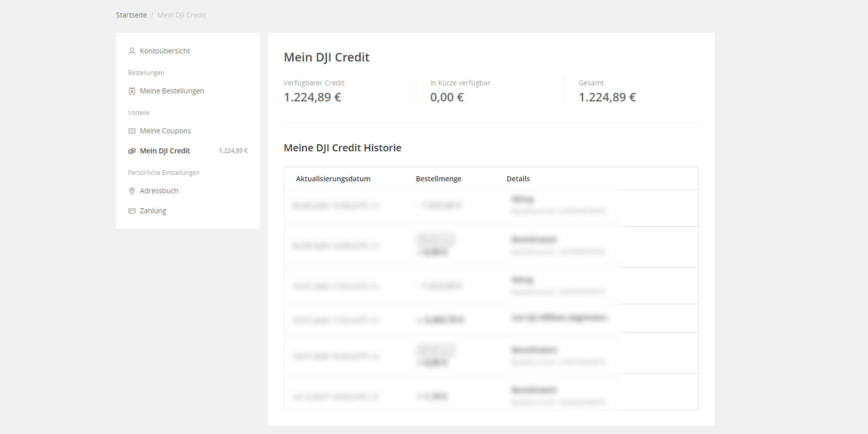Click the Vorteile section label
The width and height of the screenshot is (868, 434).
[x=138, y=113]
